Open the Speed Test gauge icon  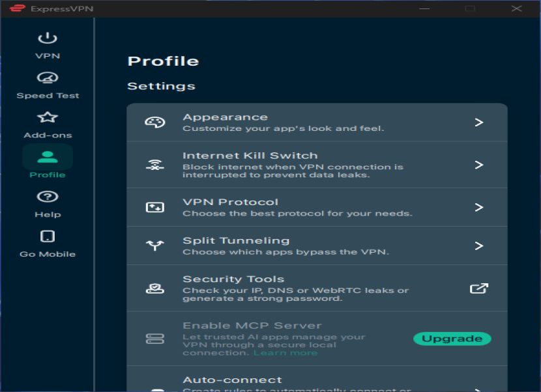pyautogui.click(x=48, y=77)
